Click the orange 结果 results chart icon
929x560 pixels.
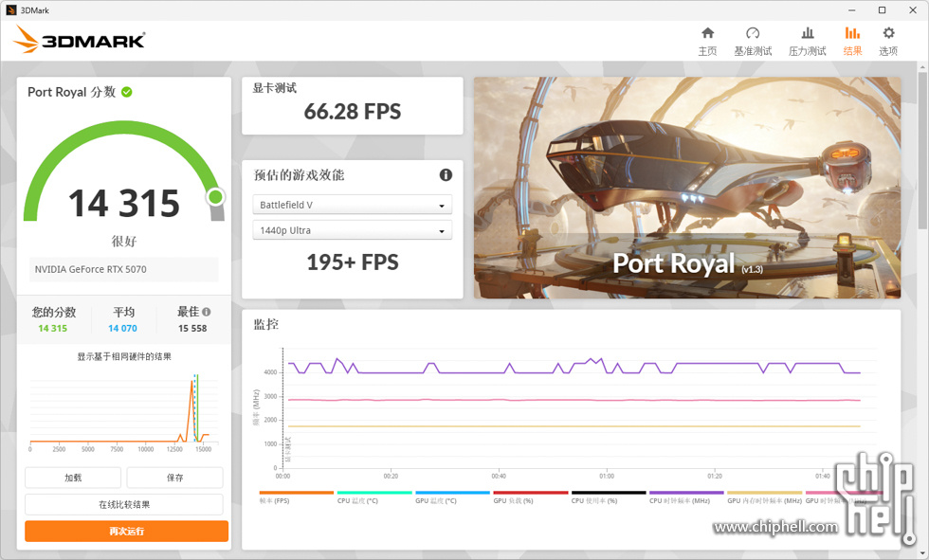click(x=851, y=33)
